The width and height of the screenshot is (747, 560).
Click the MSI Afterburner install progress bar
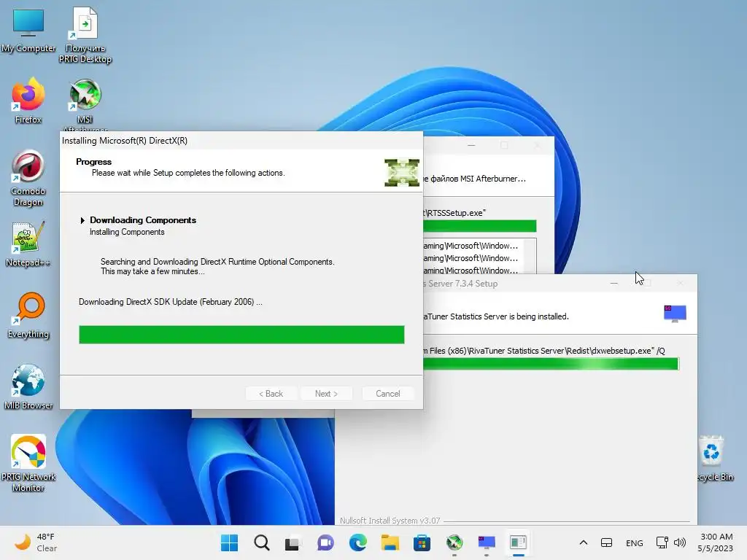479,226
